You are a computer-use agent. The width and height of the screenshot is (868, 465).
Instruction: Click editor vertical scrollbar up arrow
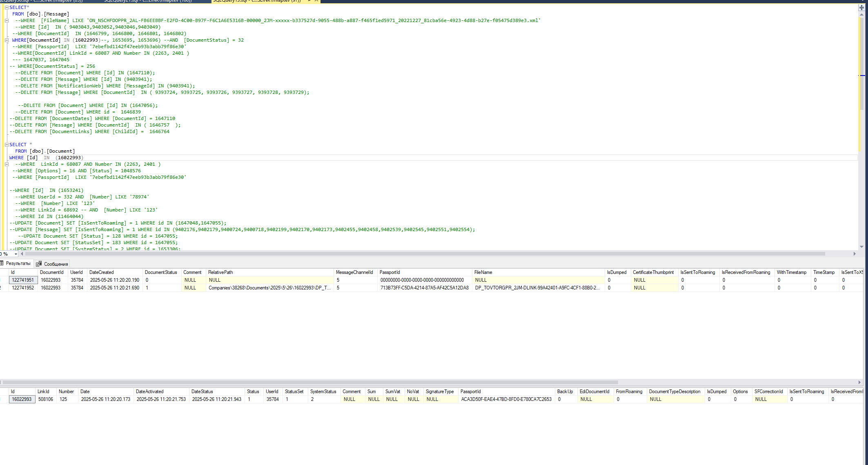tap(861, 15)
